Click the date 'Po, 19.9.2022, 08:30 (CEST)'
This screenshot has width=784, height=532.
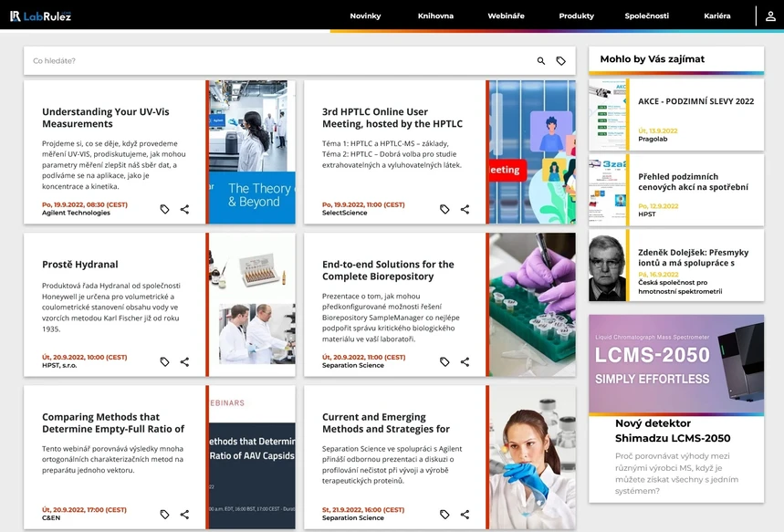tap(85, 204)
